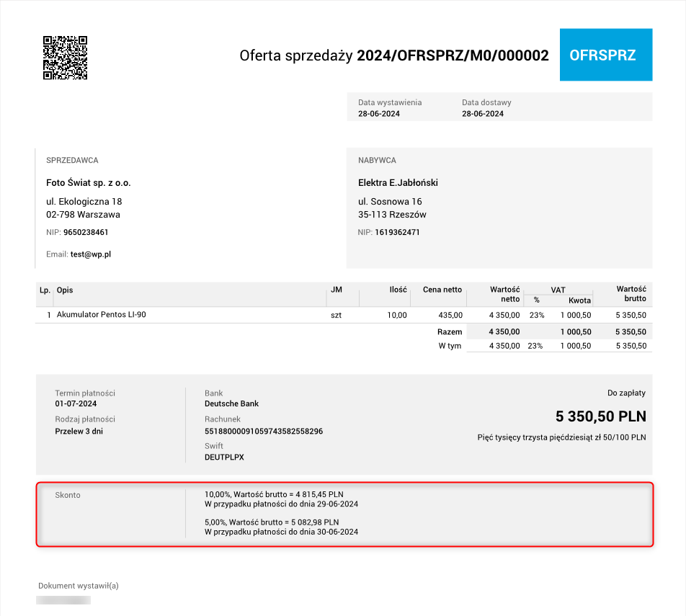The image size is (686, 616).
Task: Select the Do zapłaty amount 5 350,50 PLN
Action: pos(600,416)
